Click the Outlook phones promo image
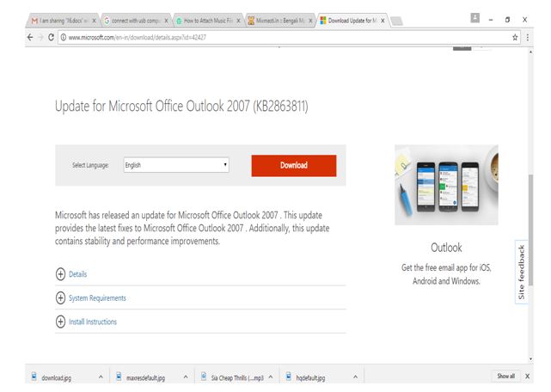The height and width of the screenshot is (392, 551). point(446,185)
